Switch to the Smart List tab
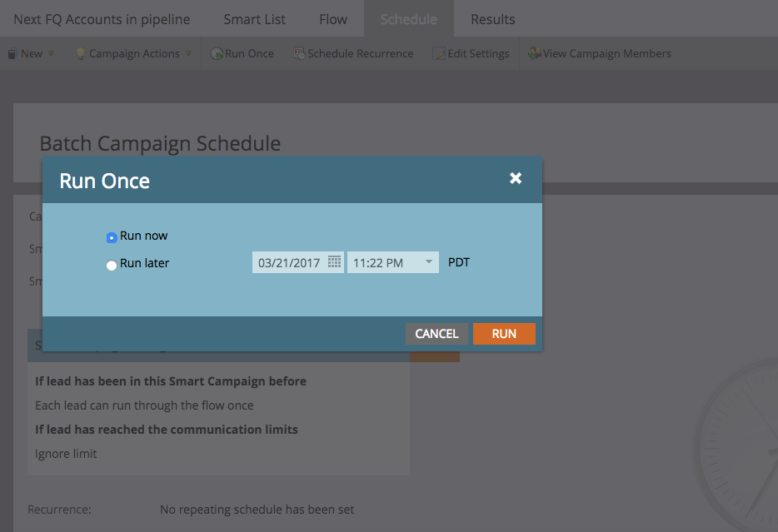The width and height of the screenshot is (778, 532). (255, 19)
